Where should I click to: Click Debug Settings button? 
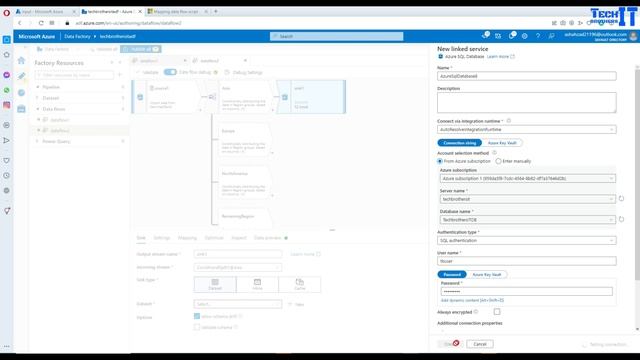[x=243, y=72]
